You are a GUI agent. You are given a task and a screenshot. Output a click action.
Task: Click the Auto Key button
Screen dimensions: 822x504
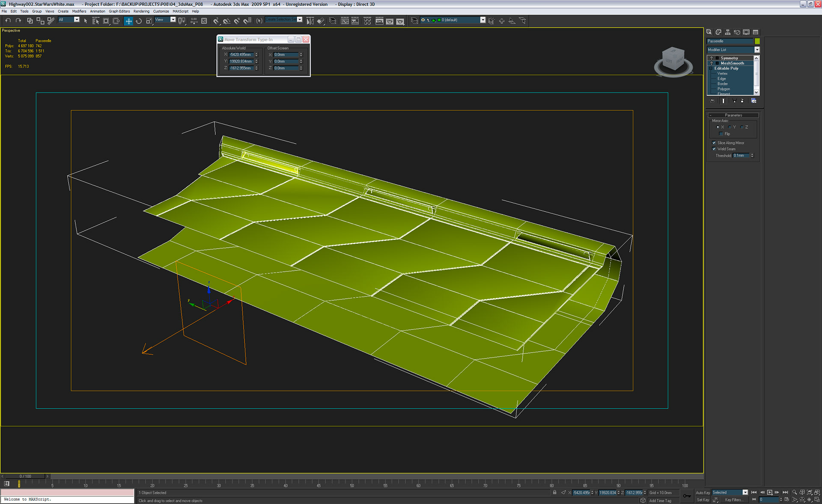coord(703,492)
